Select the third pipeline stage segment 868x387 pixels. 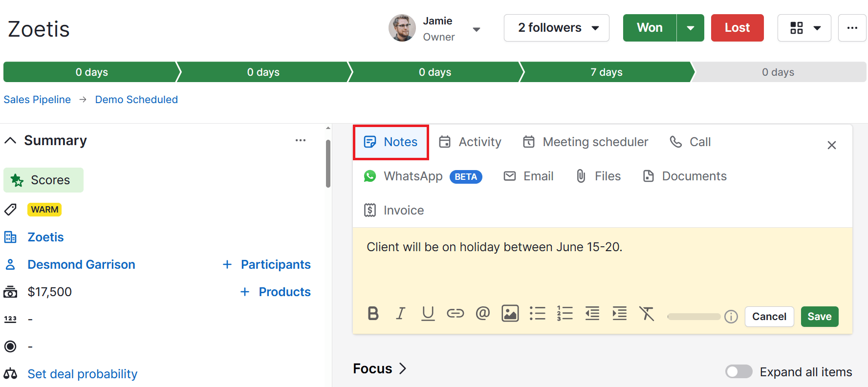click(435, 72)
